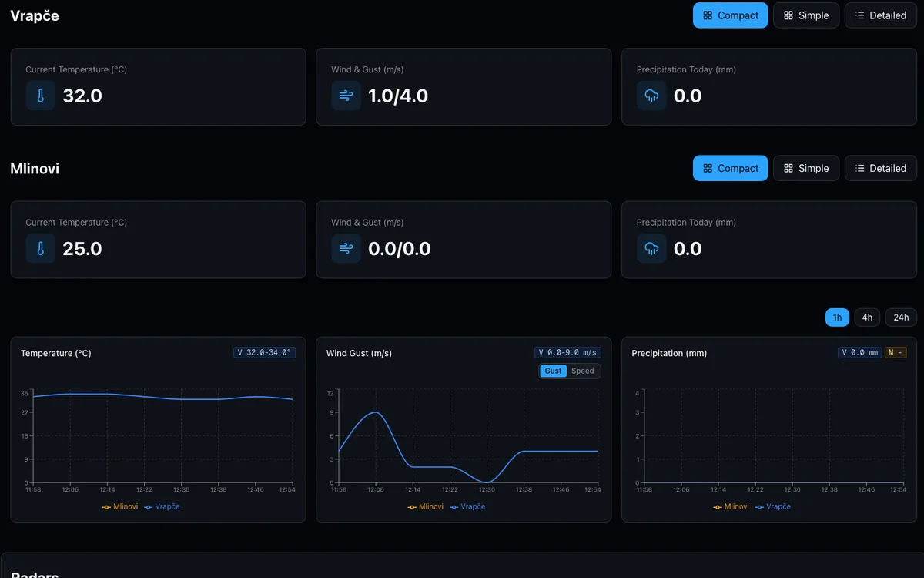Image resolution: width=924 pixels, height=578 pixels.
Task: Switch Mlinovi to Simple view
Action: click(x=806, y=168)
